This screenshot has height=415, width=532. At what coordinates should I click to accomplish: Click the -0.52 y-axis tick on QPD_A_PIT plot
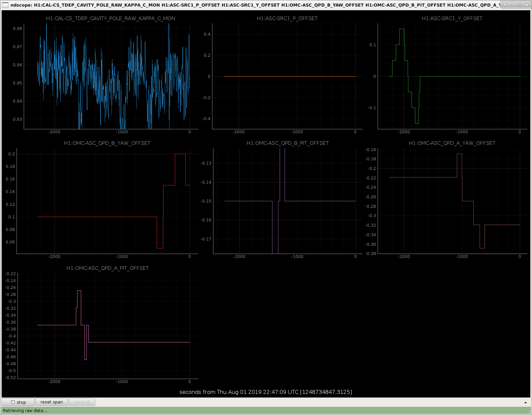10,378
